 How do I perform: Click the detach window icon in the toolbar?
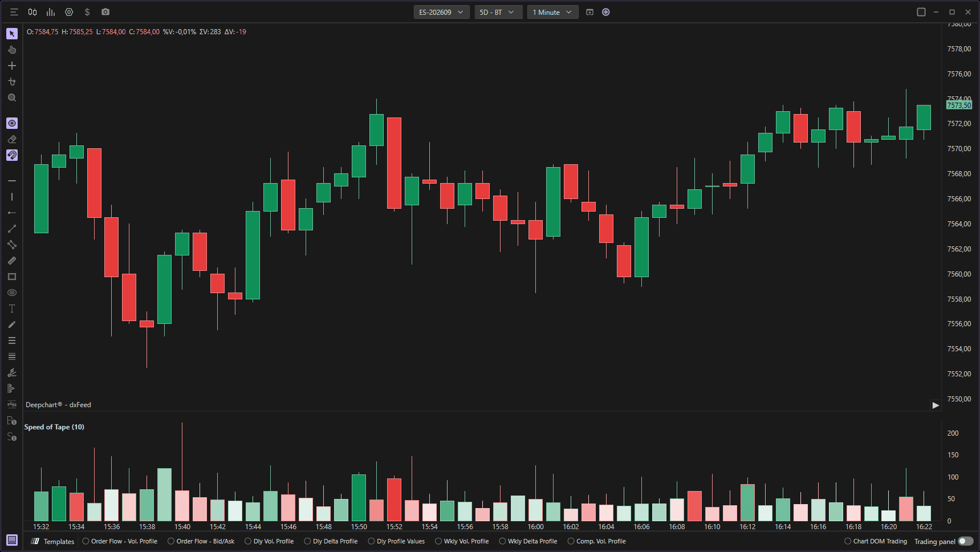click(x=590, y=12)
